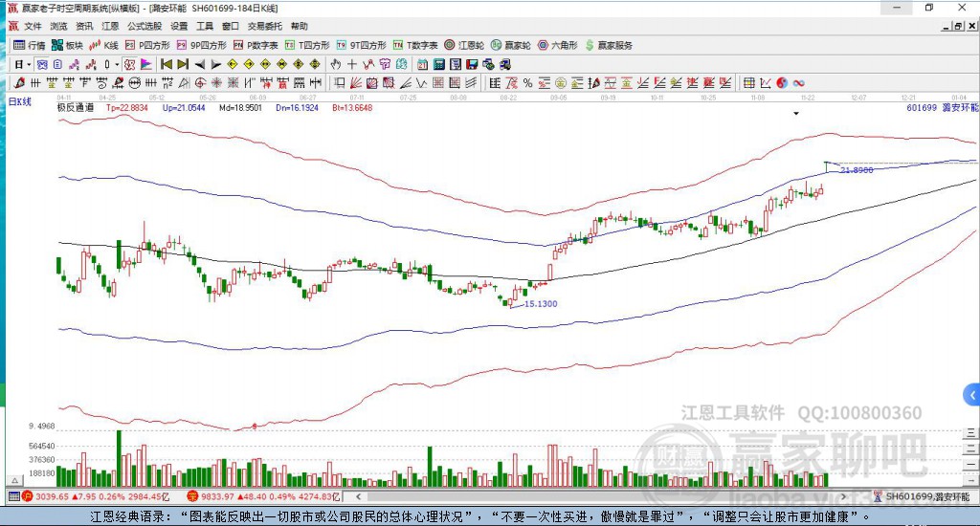This screenshot has width=980, height=526.
Task: Click the Md=18.9501 value
Action: 240,107
